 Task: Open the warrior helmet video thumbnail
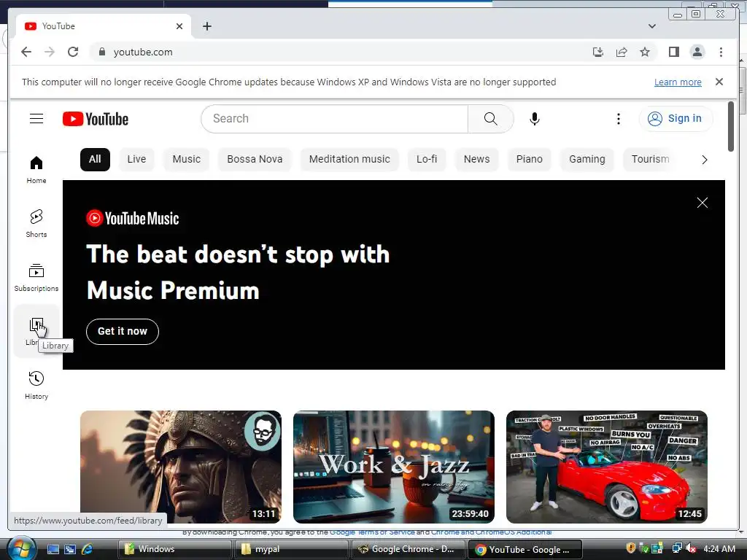coord(181,467)
